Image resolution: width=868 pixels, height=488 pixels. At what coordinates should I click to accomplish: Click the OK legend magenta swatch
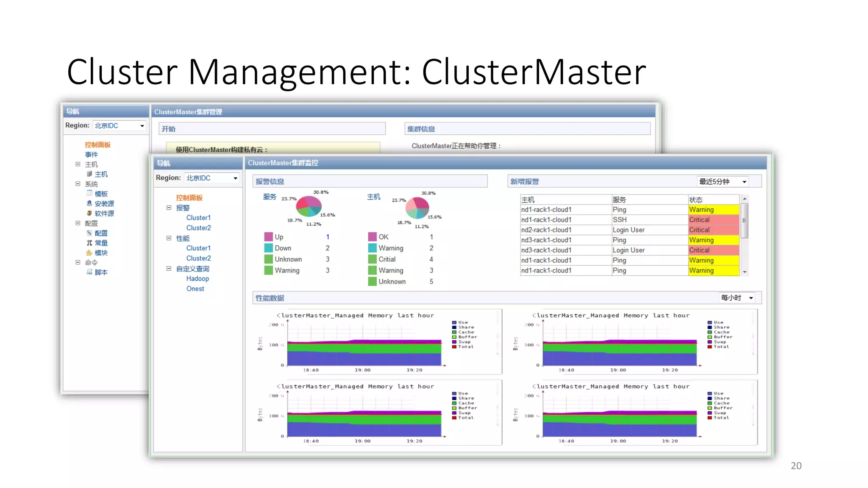point(372,237)
